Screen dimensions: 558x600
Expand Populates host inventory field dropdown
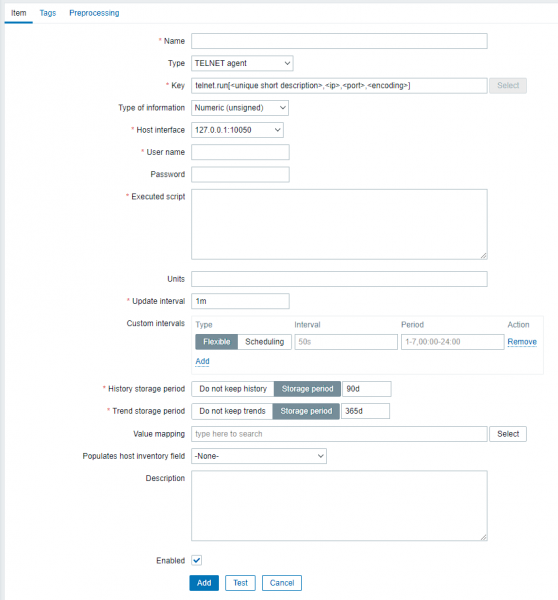pyautogui.click(x=259, y=456)
